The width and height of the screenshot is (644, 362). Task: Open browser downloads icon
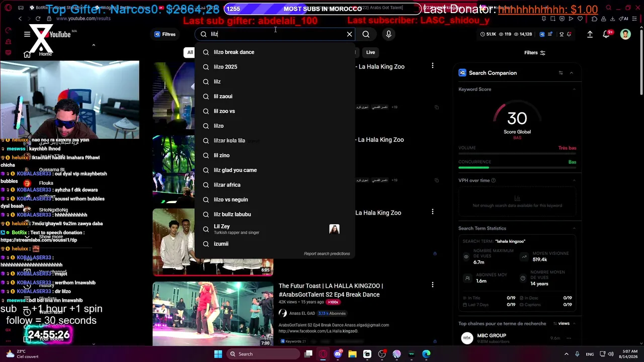(x=612, y=19)
